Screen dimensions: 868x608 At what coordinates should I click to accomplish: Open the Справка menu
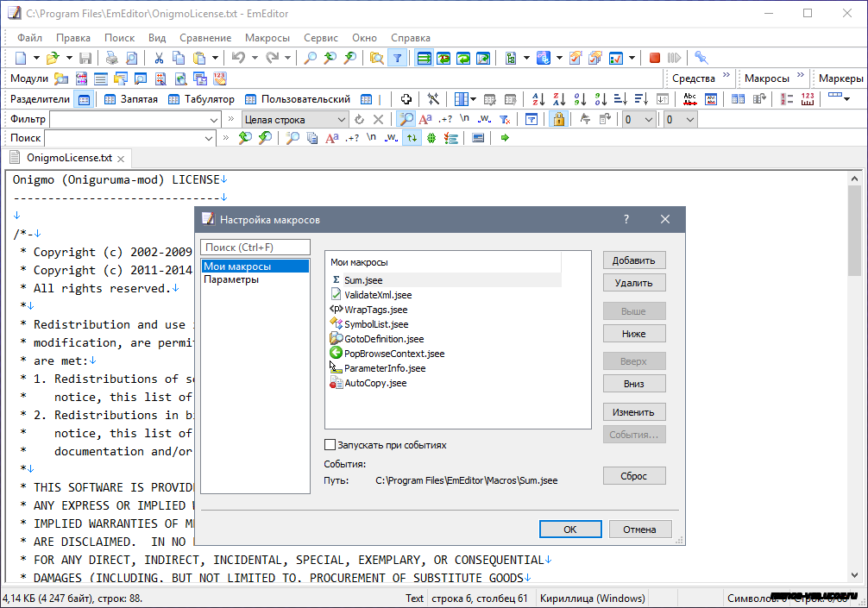410,38
